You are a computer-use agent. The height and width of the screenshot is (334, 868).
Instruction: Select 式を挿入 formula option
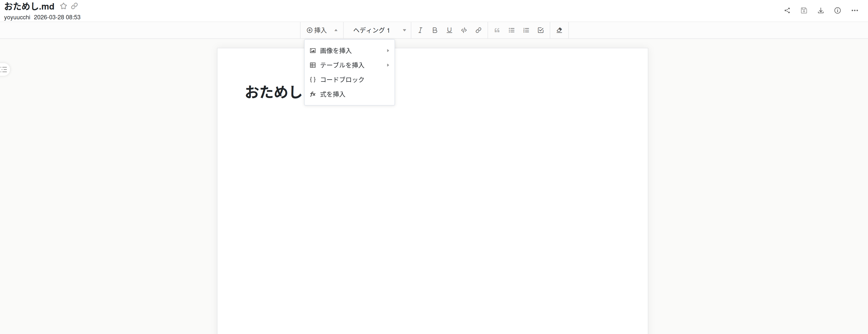pos(333,94)
